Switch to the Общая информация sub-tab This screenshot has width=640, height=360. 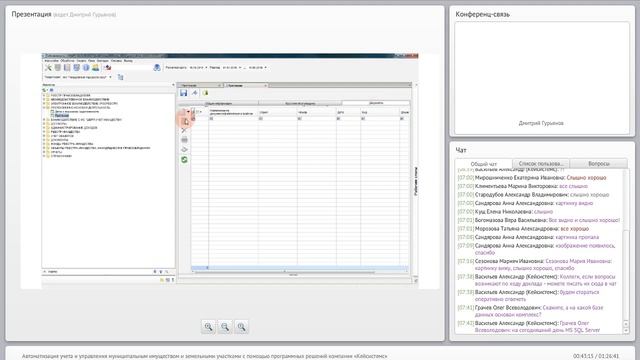click(218, 103)
